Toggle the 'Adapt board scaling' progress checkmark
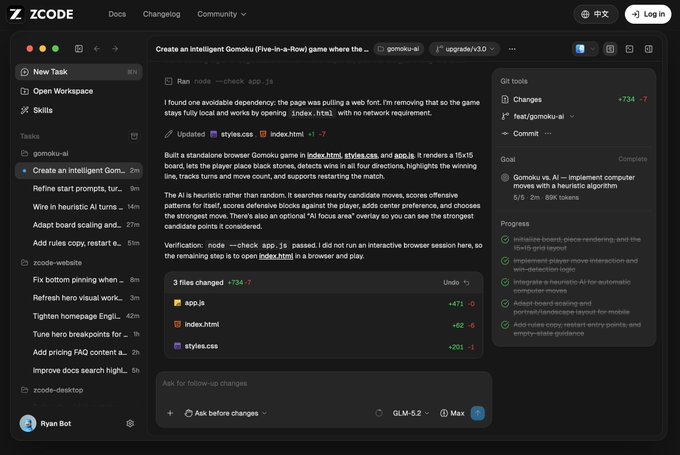 pos(505,303)
